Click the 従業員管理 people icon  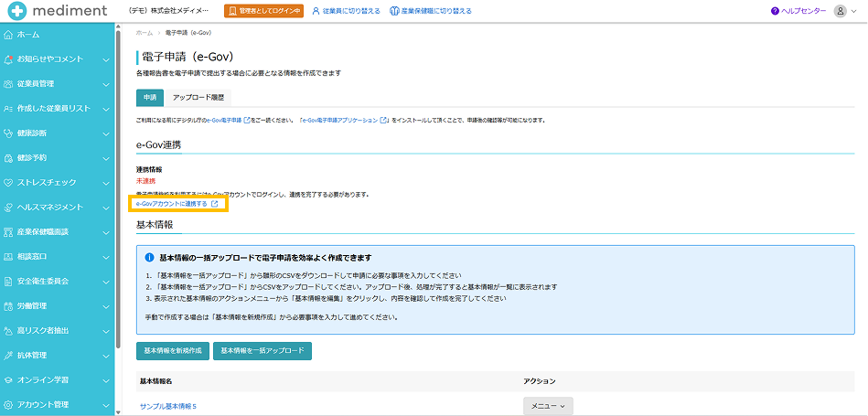click(x=7, y=84)
